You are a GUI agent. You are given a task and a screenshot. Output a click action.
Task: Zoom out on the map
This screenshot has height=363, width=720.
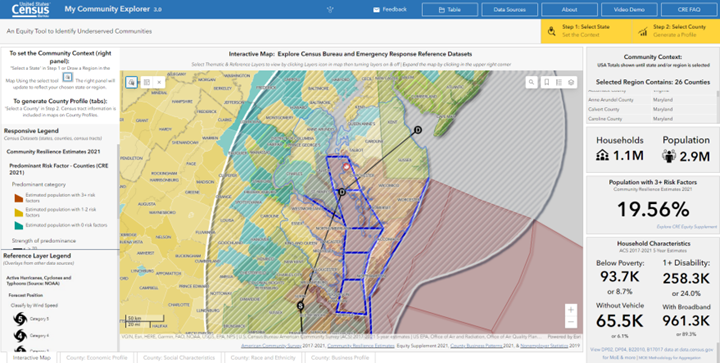tap(571, 322)
